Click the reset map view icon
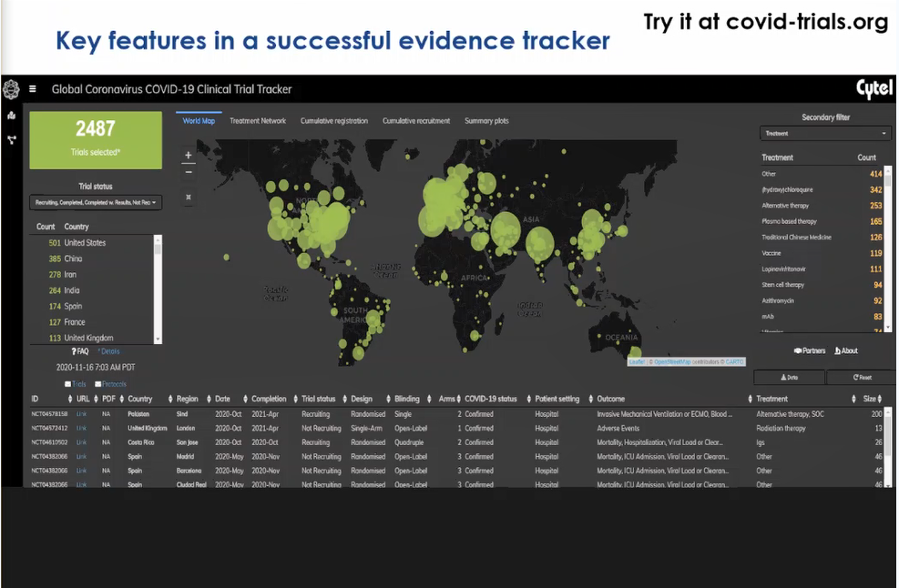Image resolution: width=899 pixels, height=588 pixels. pyautogui.click(x=189, y=197)
